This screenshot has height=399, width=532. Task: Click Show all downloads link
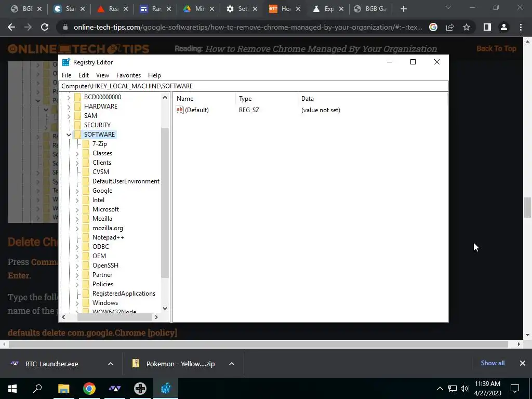[493, 363]
